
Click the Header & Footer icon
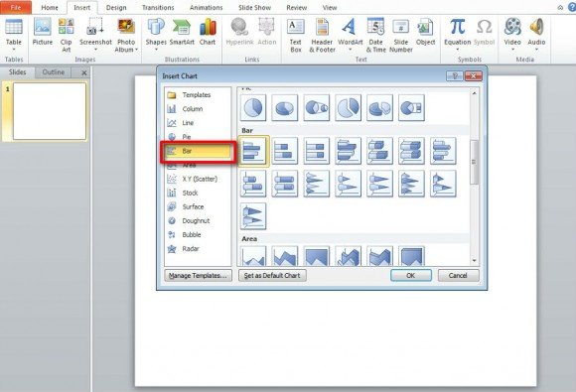tap(322, 36)
